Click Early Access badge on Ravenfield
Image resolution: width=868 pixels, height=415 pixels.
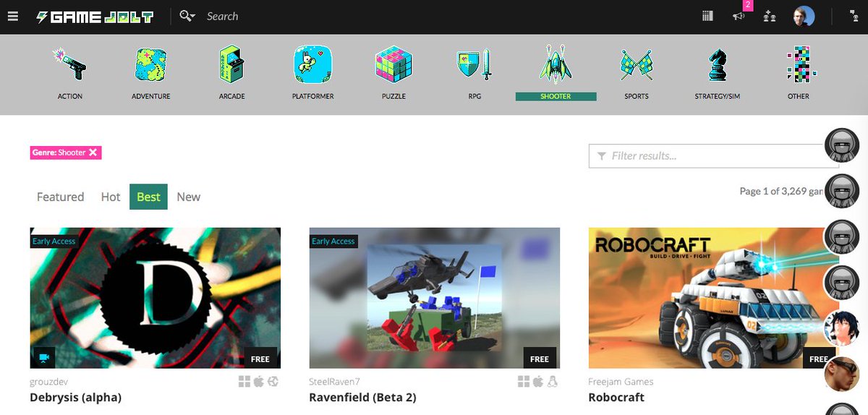click(333, 241)
